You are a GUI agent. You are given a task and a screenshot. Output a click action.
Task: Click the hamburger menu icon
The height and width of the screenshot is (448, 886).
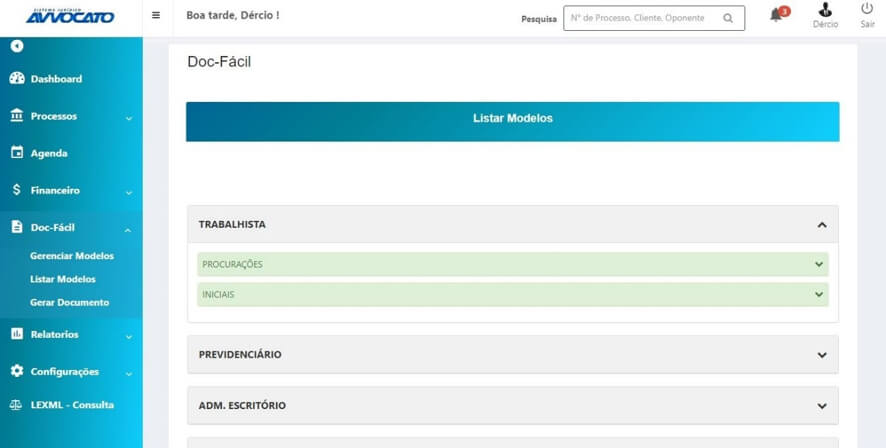pyautogui.click(x=155, y=16)
